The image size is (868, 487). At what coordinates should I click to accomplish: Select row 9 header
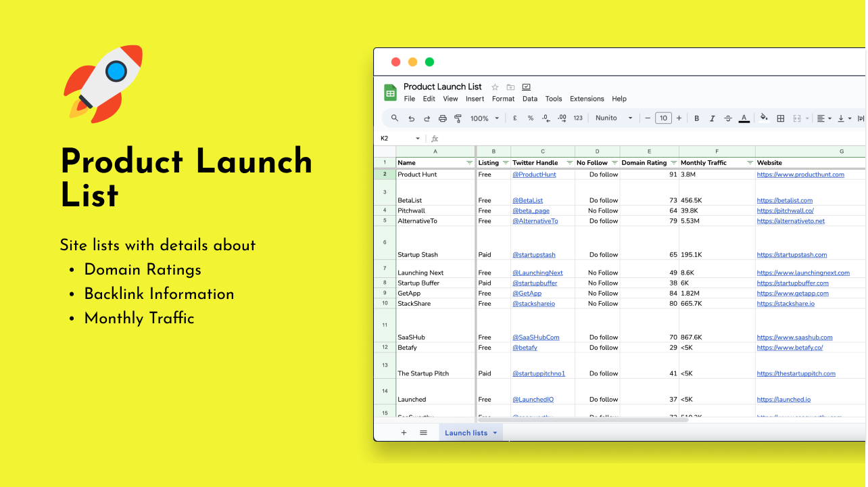click(x=385, y=293)
